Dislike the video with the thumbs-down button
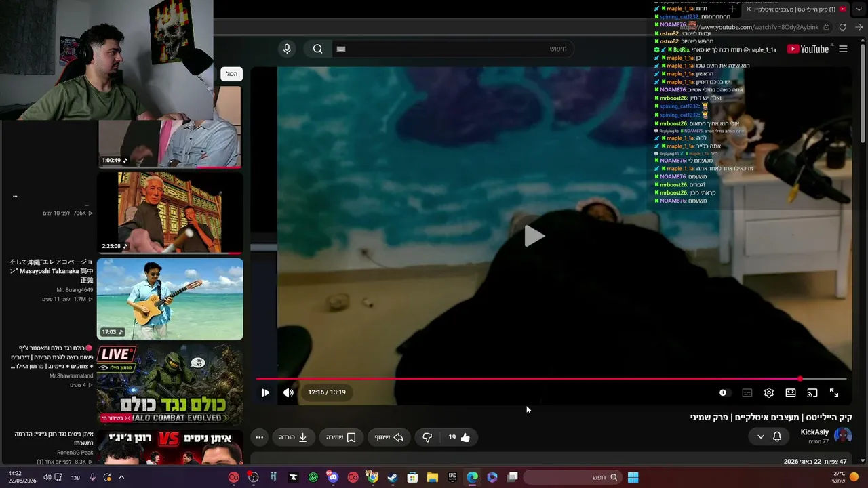The height and width of the screenshot is (488, 868). [x=427, y=437]
